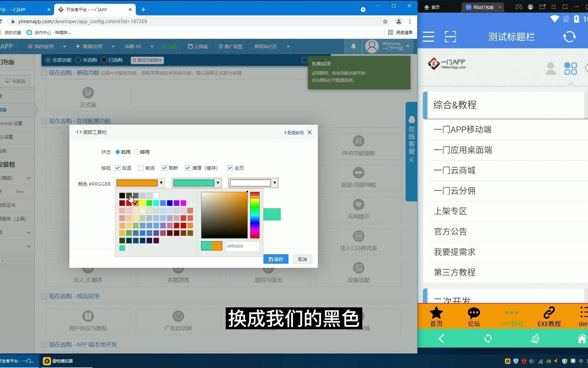588x368 pixels.
Task: Expand the 新建应用 dropdown
Action: pyautogui.click(x=113, y=46)
